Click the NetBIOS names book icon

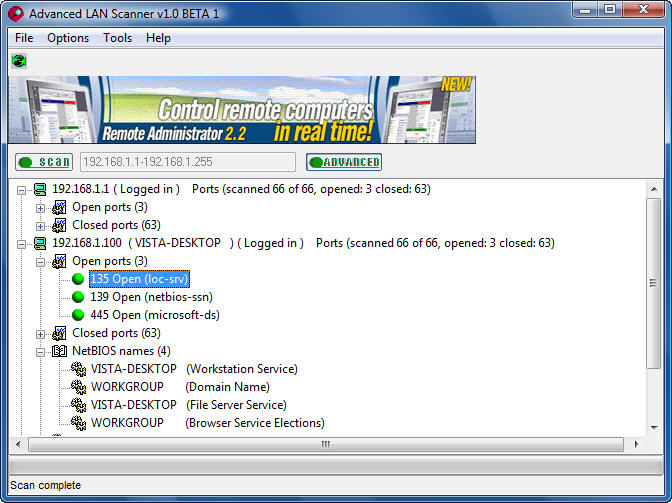[59, 351]
